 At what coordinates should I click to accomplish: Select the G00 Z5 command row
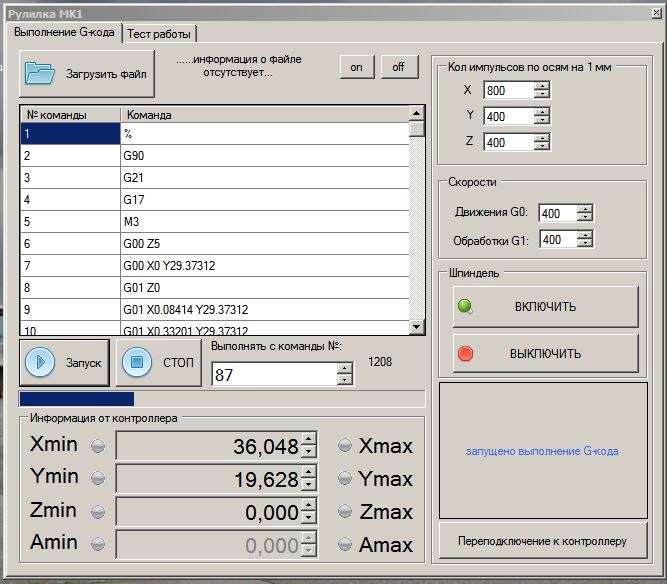(214, 244)
